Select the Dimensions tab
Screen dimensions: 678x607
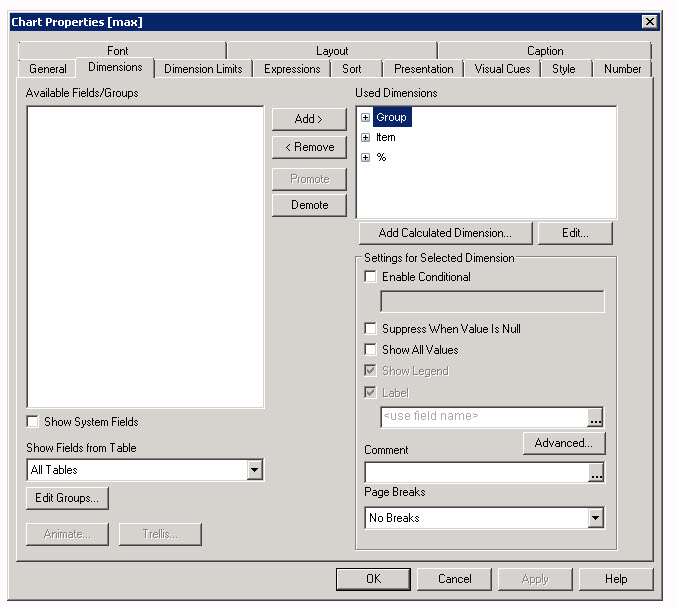[115, 67]
